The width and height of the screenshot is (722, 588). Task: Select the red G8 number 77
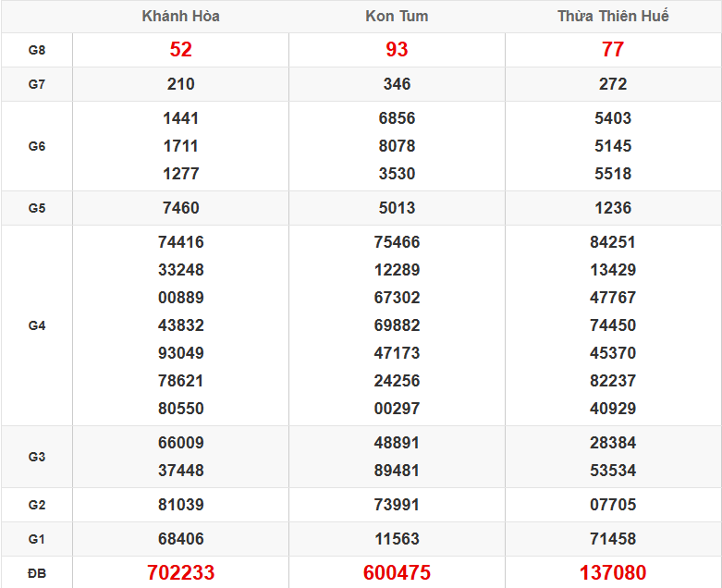point(613,50)
